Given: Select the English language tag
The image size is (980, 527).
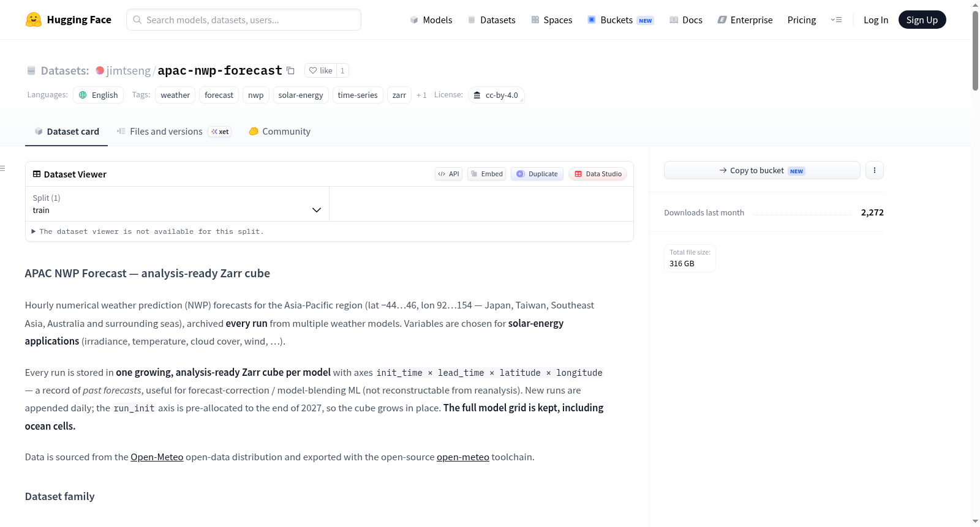Looking at the screenshot, I should pos(99,95).
